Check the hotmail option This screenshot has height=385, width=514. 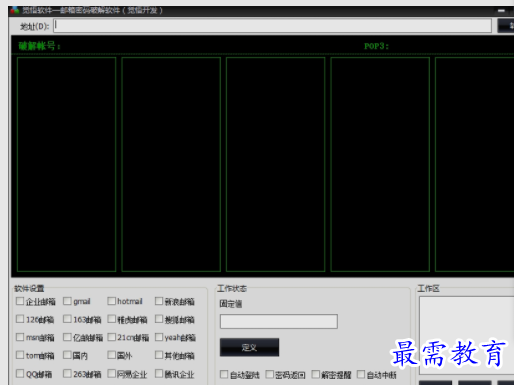pos(111,301)
